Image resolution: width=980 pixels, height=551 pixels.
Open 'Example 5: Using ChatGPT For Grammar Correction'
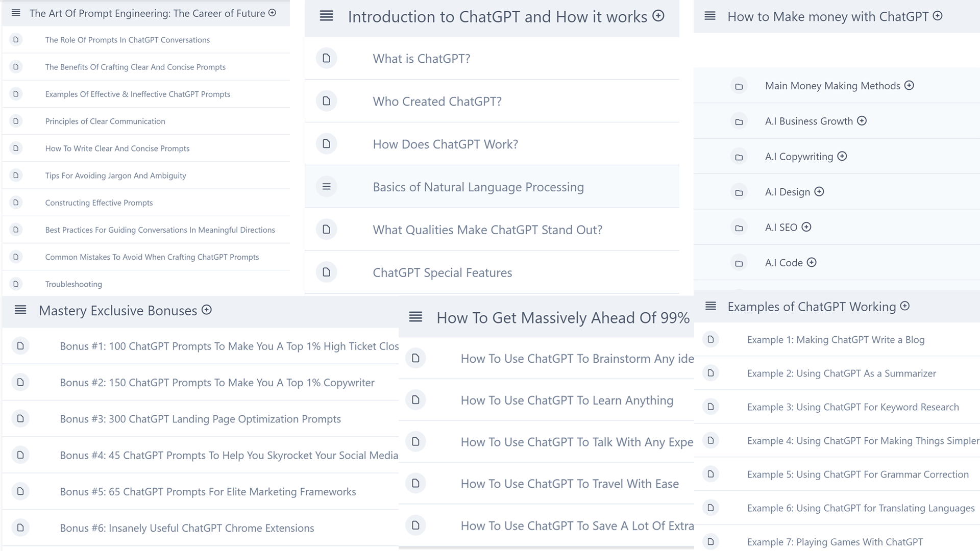(x=858, y=474)
